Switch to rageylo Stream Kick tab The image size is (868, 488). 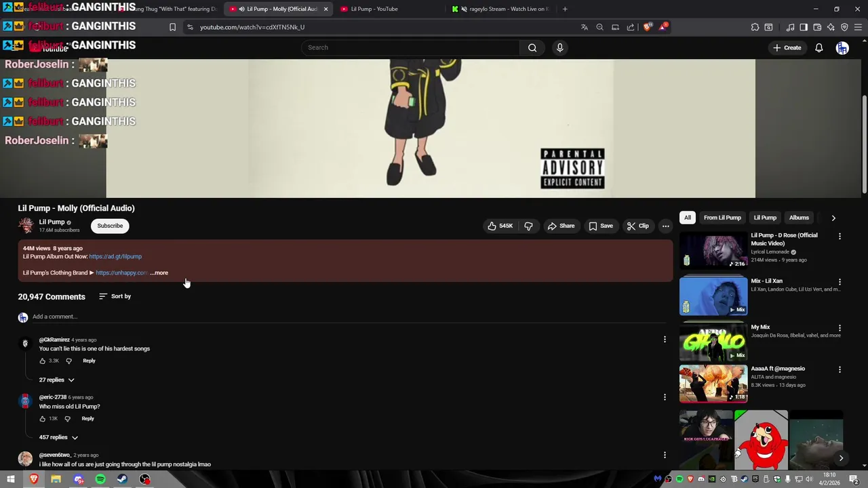(502, 9)
